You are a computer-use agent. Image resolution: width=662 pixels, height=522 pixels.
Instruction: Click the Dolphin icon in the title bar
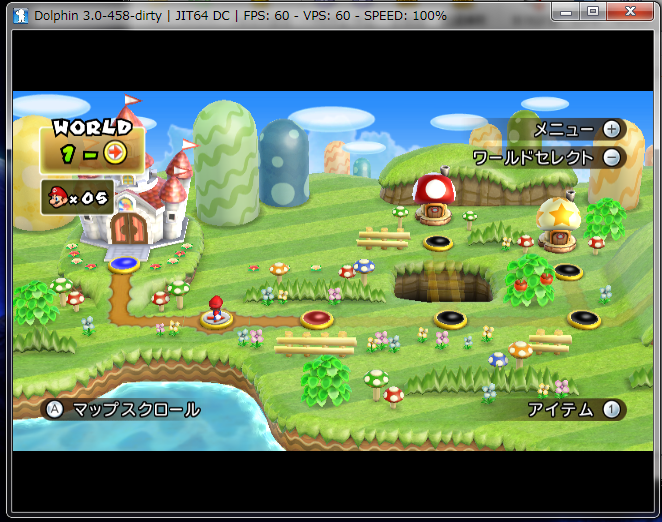20,16
